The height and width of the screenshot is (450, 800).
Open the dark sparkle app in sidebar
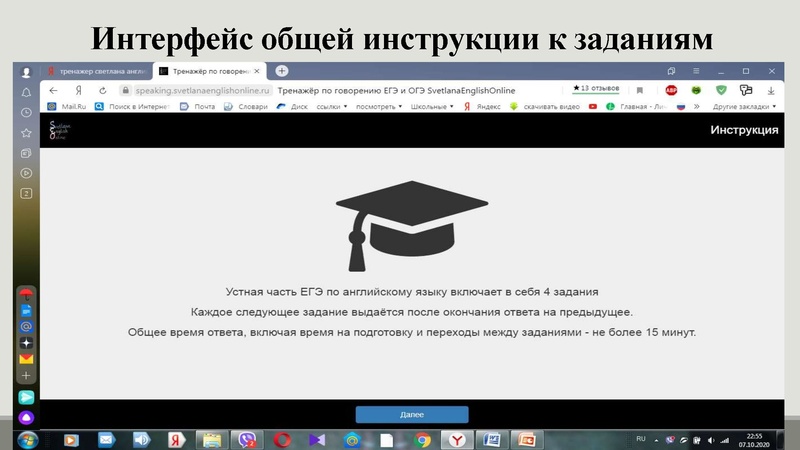[26, 343]
